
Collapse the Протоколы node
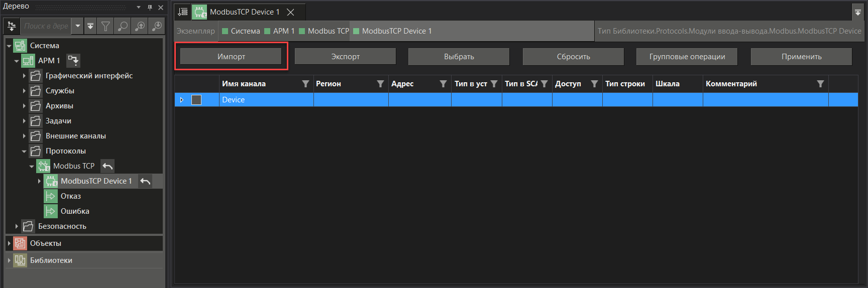click(x=24, y=151)
